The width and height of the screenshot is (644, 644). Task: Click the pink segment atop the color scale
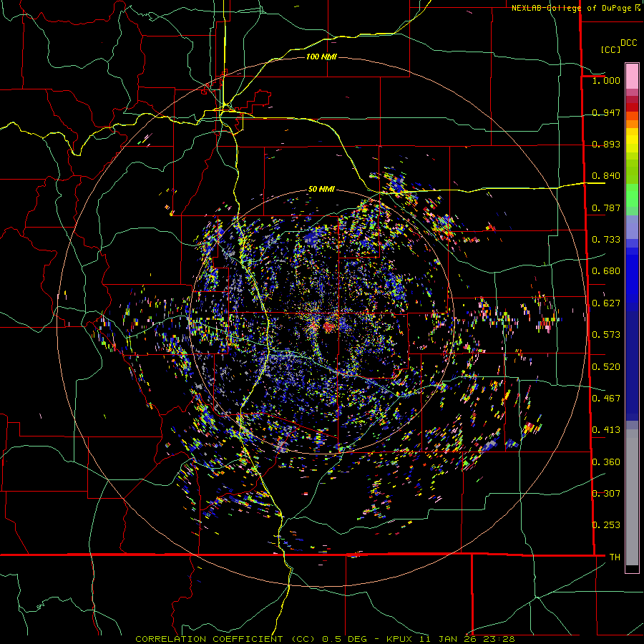click(x=632, y=77)
